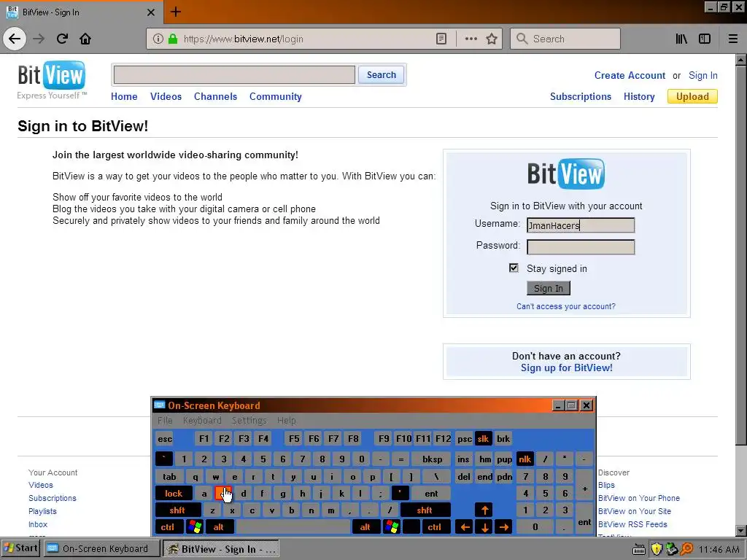Toggle the right alt key on keyboard

click(365, 526)
